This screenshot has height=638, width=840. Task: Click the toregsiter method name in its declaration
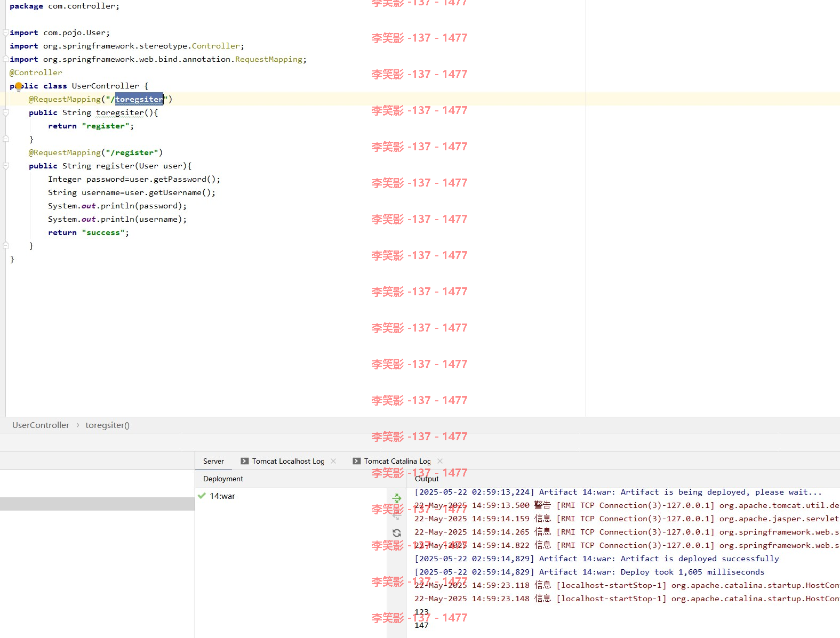[x=120, y=112]
